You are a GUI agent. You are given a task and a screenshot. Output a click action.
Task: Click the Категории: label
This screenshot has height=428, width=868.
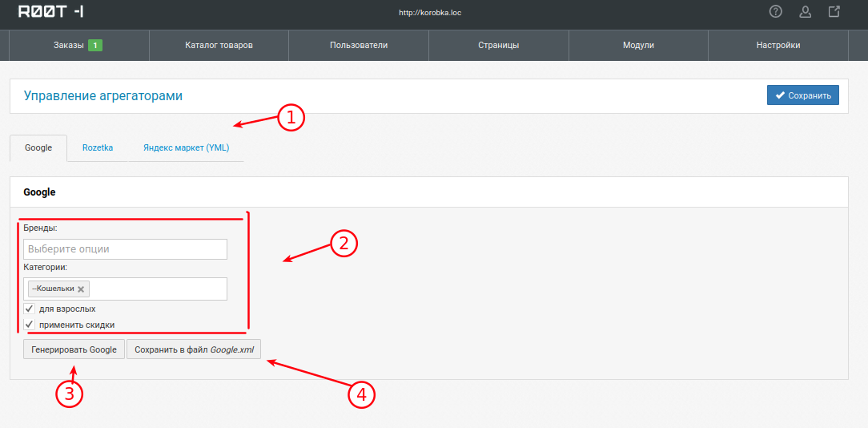pyautogui.click(x=46, y=267)
